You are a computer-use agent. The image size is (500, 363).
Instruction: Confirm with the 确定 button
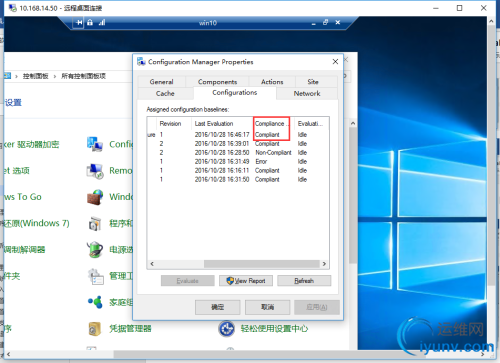click(x=218, y=307)
